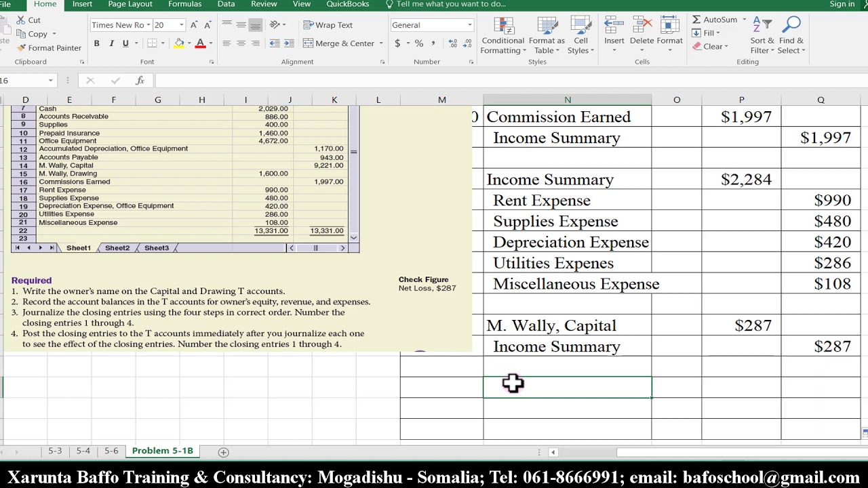Click the Cut scissors icon

(20, 20)
